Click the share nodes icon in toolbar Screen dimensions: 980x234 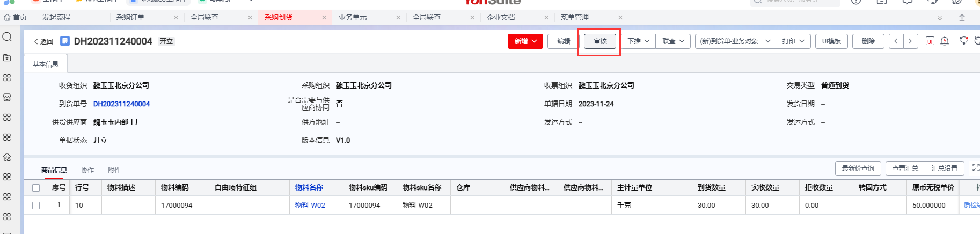pos(963,41)
